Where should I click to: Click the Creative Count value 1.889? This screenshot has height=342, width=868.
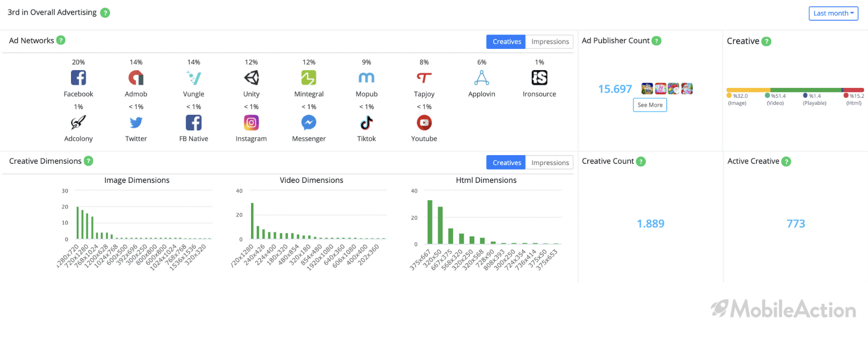click(x=651, y=224)
